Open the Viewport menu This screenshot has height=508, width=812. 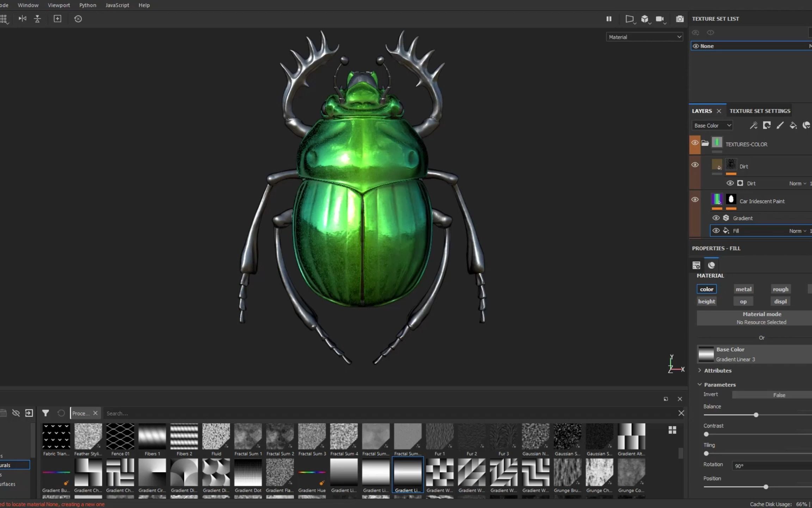point(58,5)
